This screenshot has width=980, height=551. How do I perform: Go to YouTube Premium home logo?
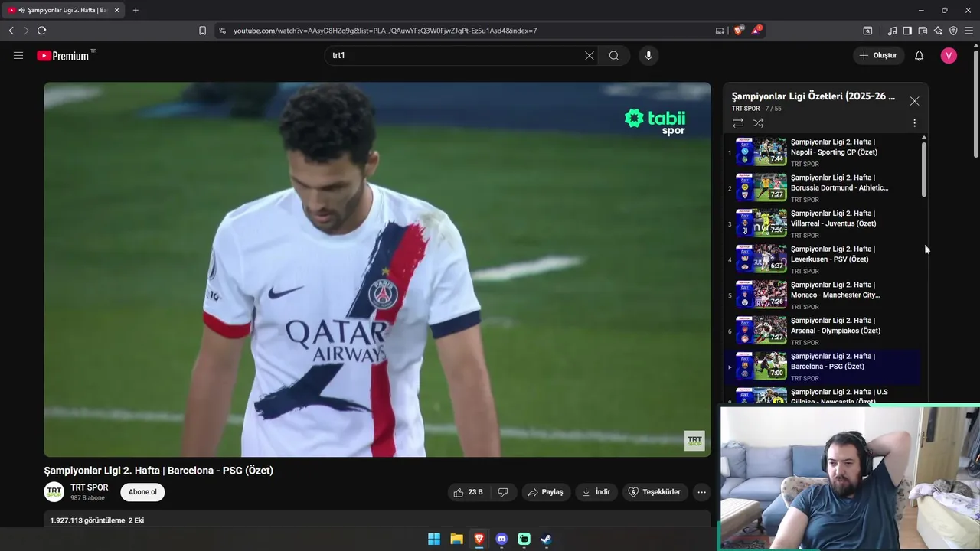[x=64, y=55]
